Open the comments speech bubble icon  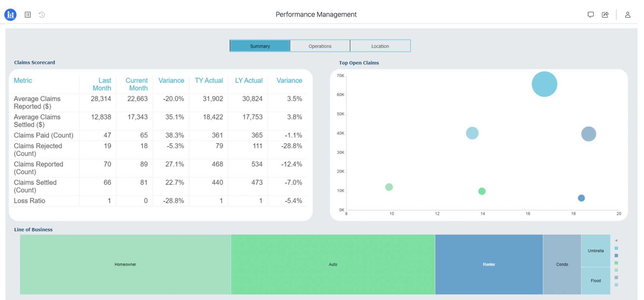(591, 15)
